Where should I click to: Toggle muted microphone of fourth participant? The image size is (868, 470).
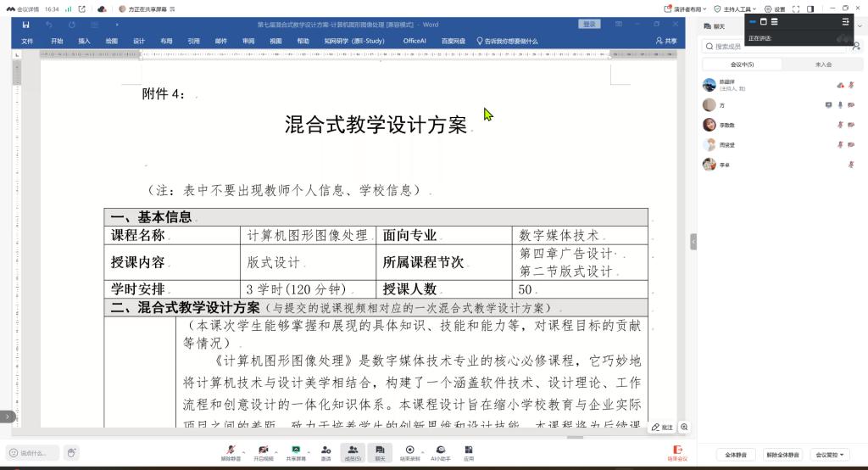pos(840,145)
